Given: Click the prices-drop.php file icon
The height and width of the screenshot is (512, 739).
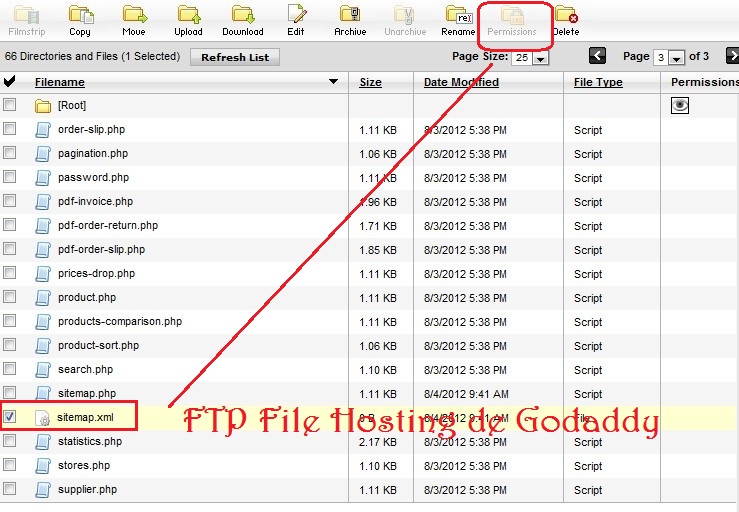Looking at the screenshot, I should 43,274.
